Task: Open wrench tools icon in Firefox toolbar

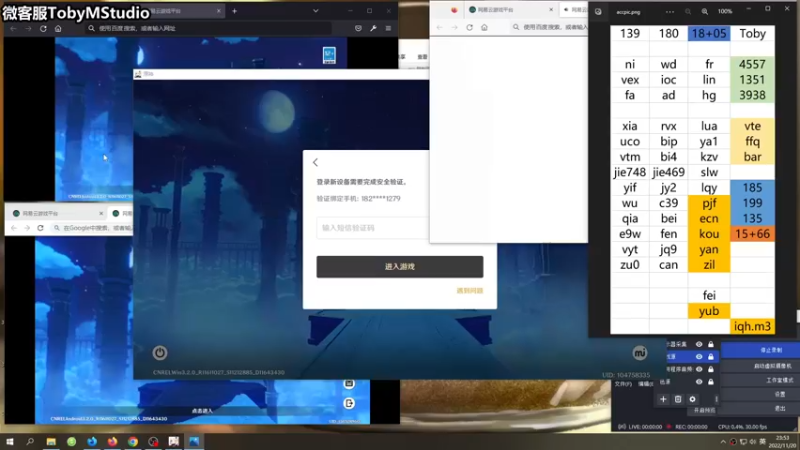Action: 373,29
